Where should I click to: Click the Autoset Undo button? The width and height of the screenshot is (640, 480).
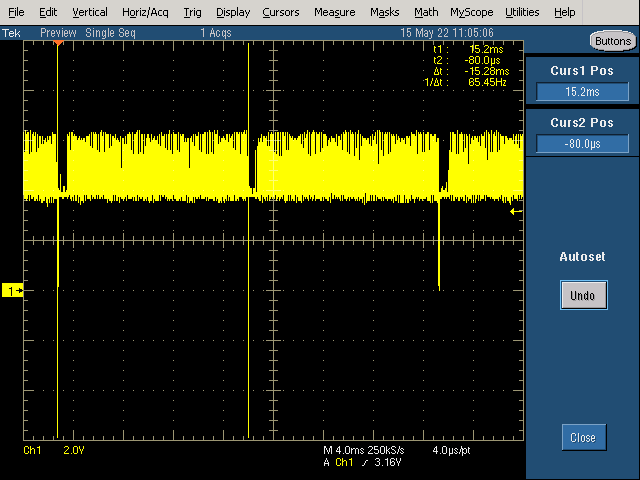point(583,295)
